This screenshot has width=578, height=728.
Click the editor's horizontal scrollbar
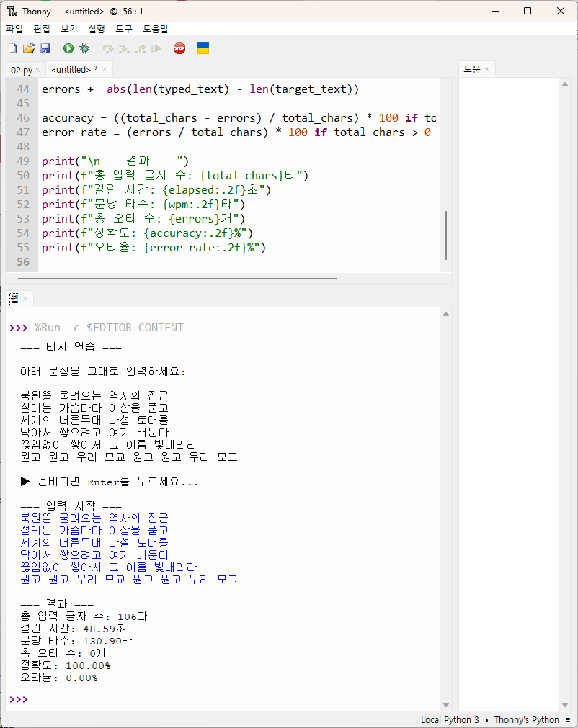pyautogui.click(x=177, y=278)
